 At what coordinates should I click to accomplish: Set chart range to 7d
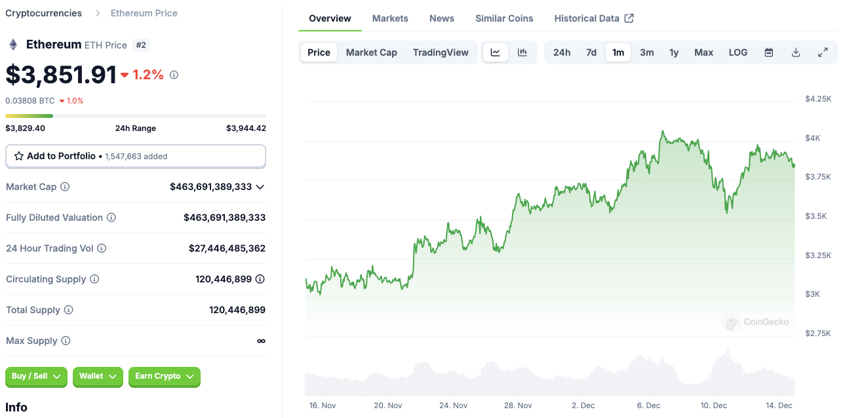point(591,52)
